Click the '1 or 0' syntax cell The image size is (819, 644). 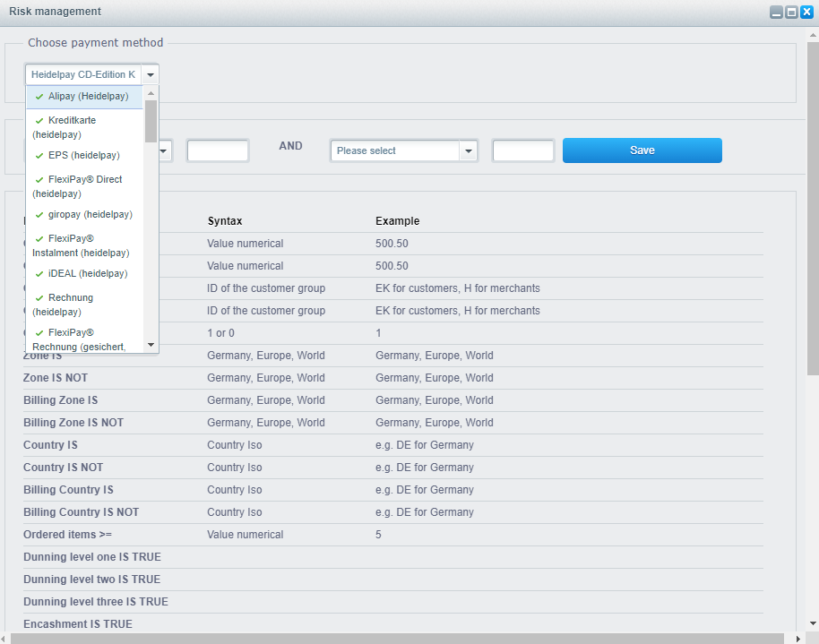tap(221, 333)
